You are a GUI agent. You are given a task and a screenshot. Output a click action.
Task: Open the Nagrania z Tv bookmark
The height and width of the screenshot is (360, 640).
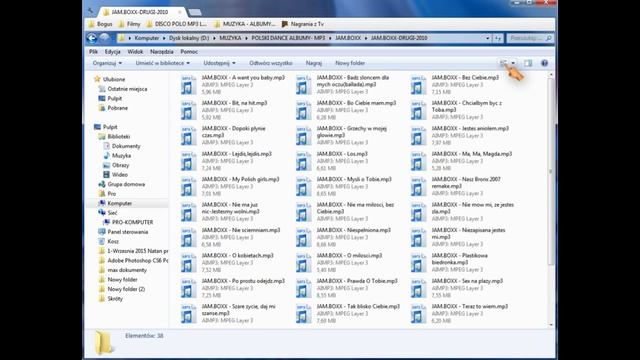point(302,24)
